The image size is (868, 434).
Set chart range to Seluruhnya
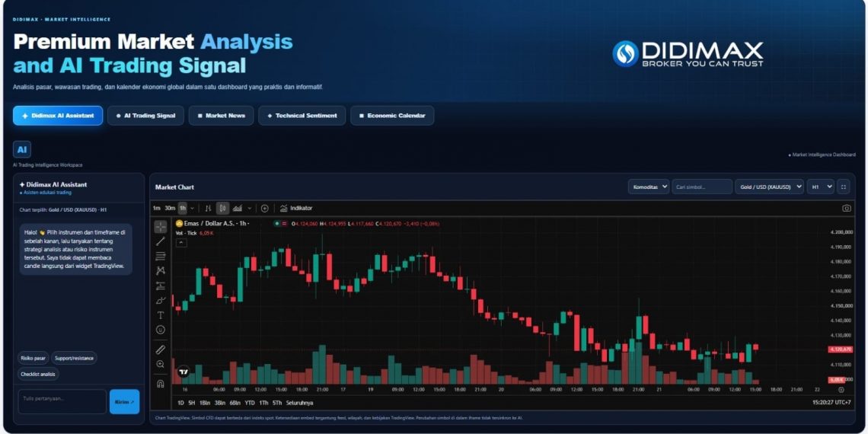299,403
